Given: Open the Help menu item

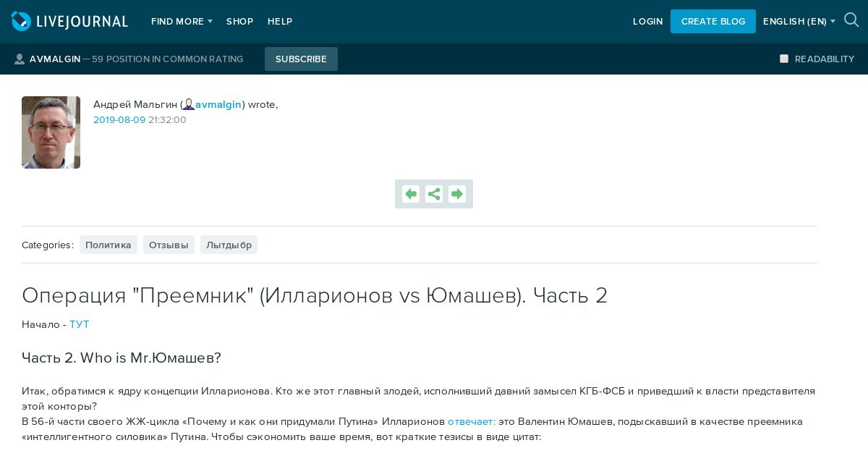Looking at the screenshot, I should point(280,22).
